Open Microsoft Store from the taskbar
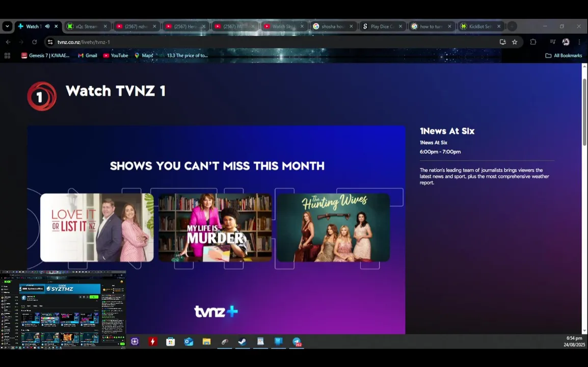 click(x=171, y=342)
